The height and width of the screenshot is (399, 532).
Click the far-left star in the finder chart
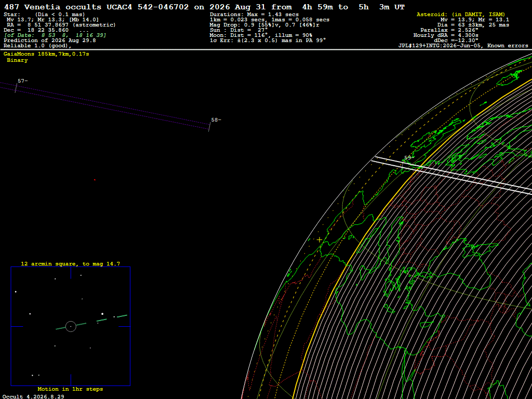[16, 291]
